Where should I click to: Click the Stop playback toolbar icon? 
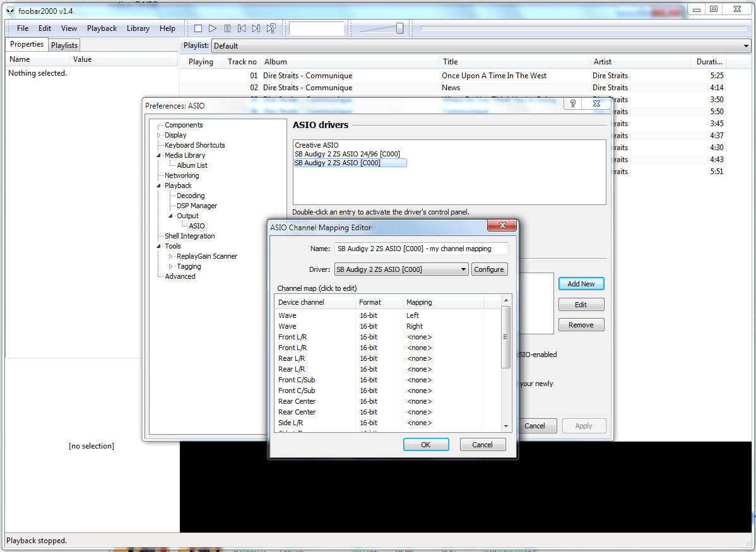pyautogui.click(x=198, y=28)
